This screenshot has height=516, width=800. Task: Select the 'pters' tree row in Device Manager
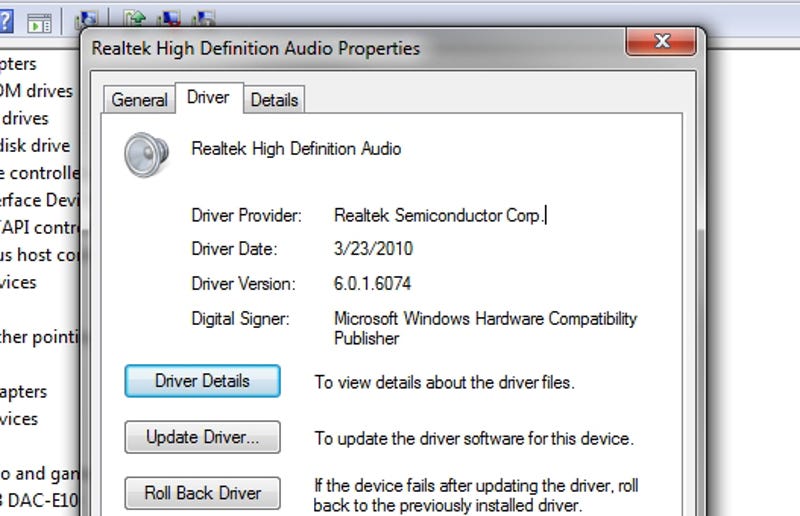click(x=18, y=64)
